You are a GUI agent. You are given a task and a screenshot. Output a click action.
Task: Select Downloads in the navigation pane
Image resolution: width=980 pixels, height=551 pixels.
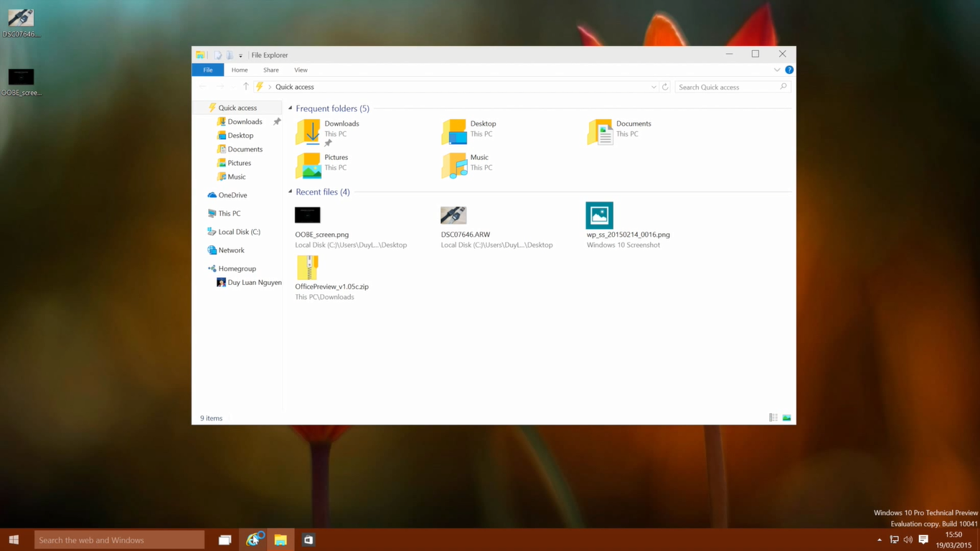(x=245, y=121)
